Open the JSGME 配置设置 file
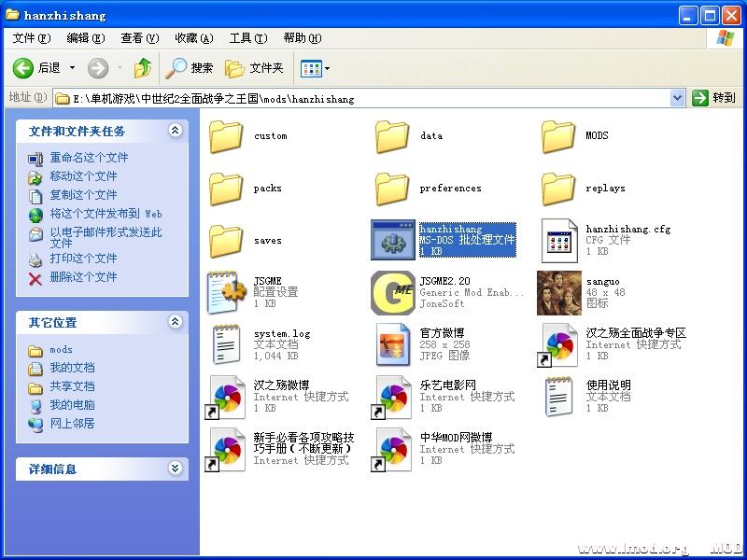The height and width of the screenshot is (560, 747). [225, 291]
